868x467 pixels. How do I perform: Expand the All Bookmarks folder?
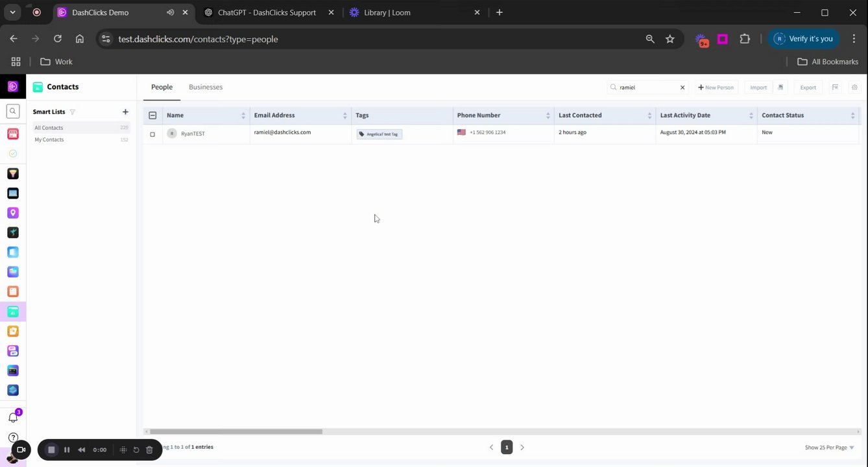[828, 62]
